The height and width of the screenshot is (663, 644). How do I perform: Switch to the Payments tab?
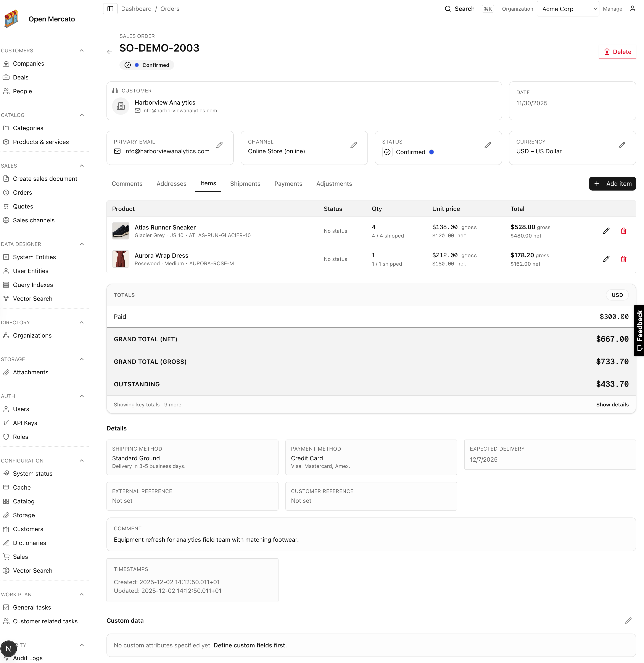(288, 184)
